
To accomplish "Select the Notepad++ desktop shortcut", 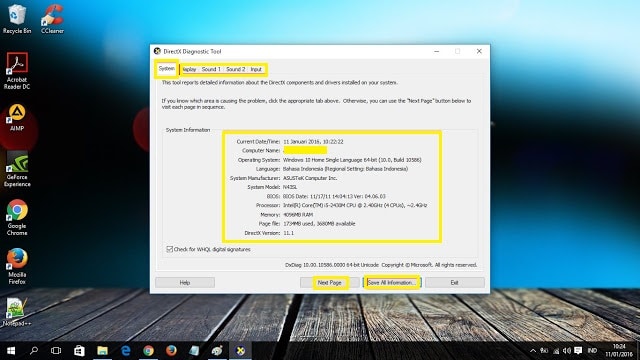I will 16,312.
